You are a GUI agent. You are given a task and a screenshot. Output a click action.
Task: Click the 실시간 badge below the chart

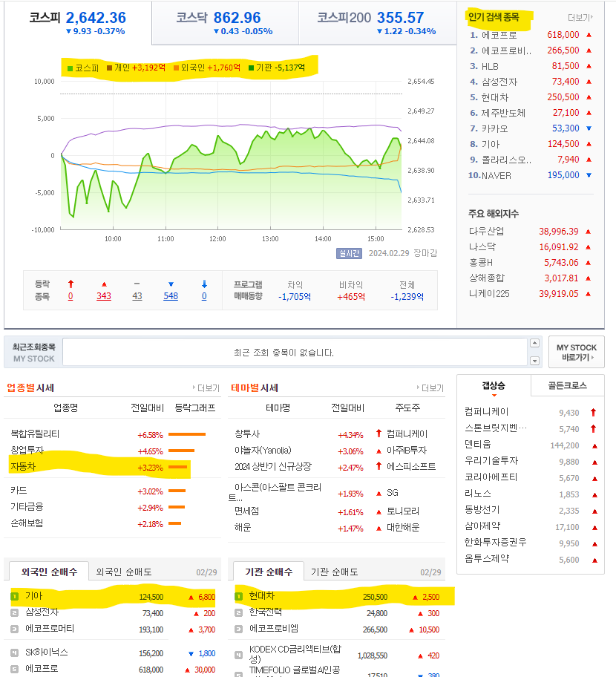click(x=349, y=253)
